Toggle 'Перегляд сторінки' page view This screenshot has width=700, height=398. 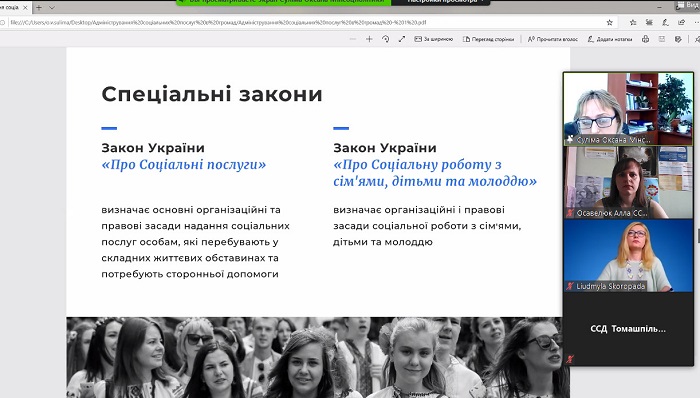tap(488, 39)
